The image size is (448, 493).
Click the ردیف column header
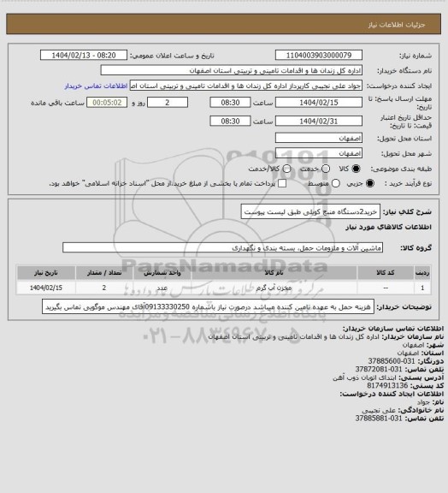[422, 272]
